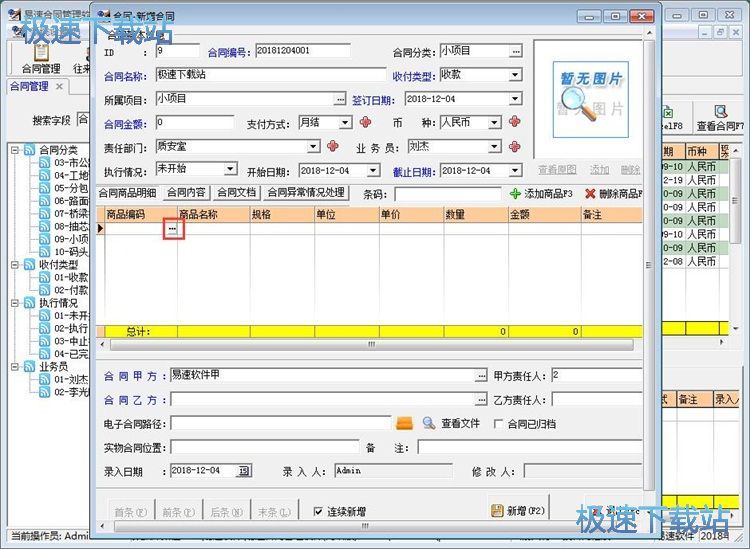Click red plus beside 业务员 dropdown
The width and height of the screenshot is (750, 549).
pos(515,146)
